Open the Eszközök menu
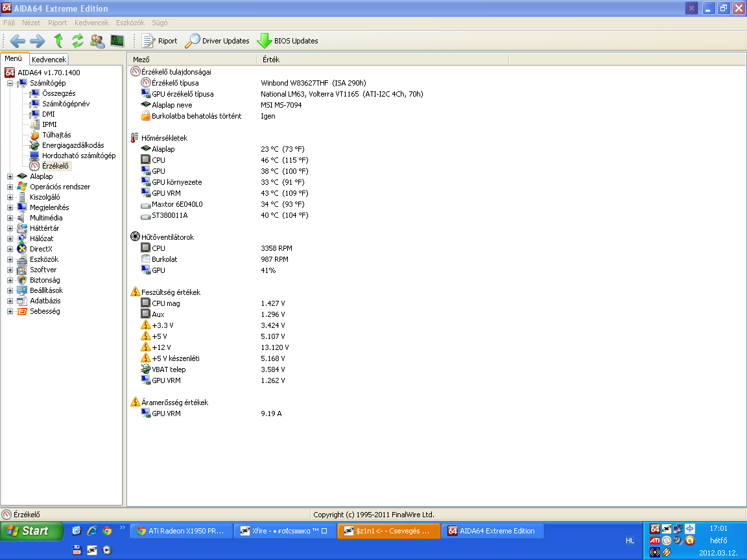 [130, 23]
